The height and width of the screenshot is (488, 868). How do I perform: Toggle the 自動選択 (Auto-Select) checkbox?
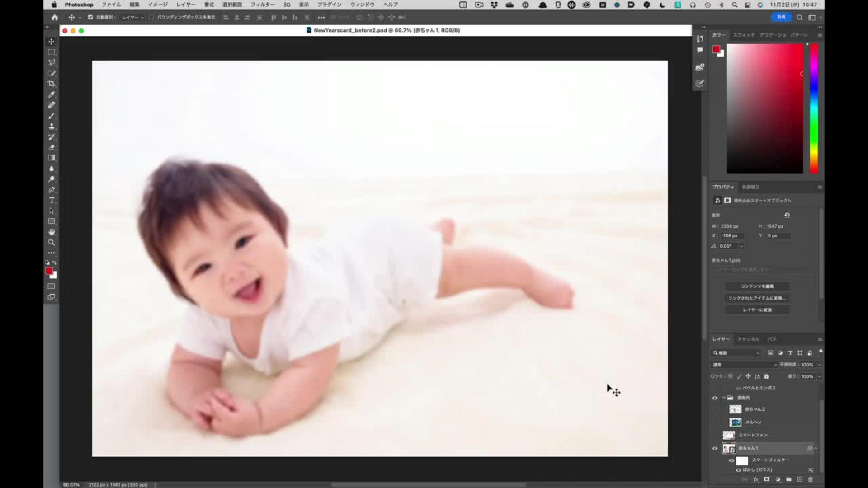90,17
